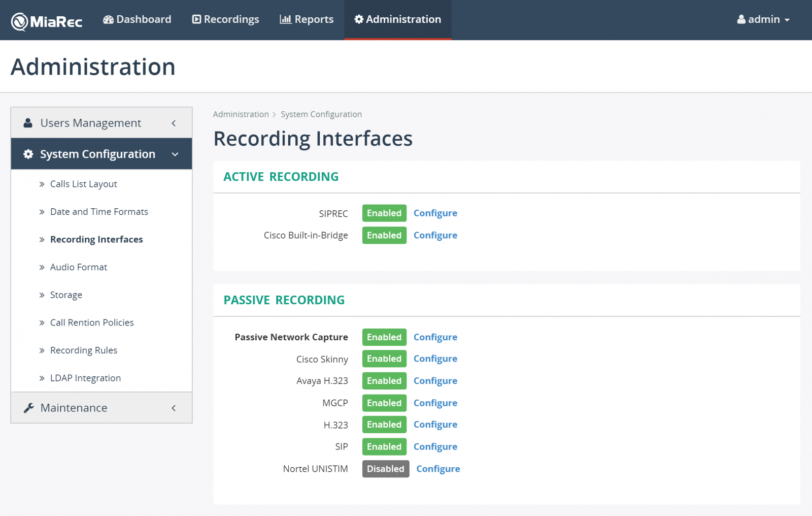Toggle Cisco Skinny Enabled badge
This screenshot has height=516, width=812.
384,359
